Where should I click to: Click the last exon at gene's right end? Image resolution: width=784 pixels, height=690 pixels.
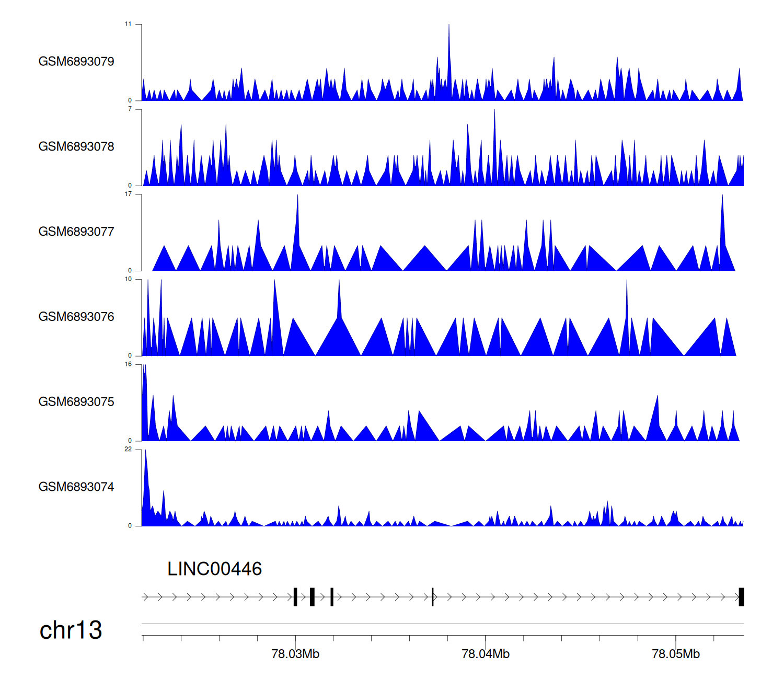pos(741,597)
